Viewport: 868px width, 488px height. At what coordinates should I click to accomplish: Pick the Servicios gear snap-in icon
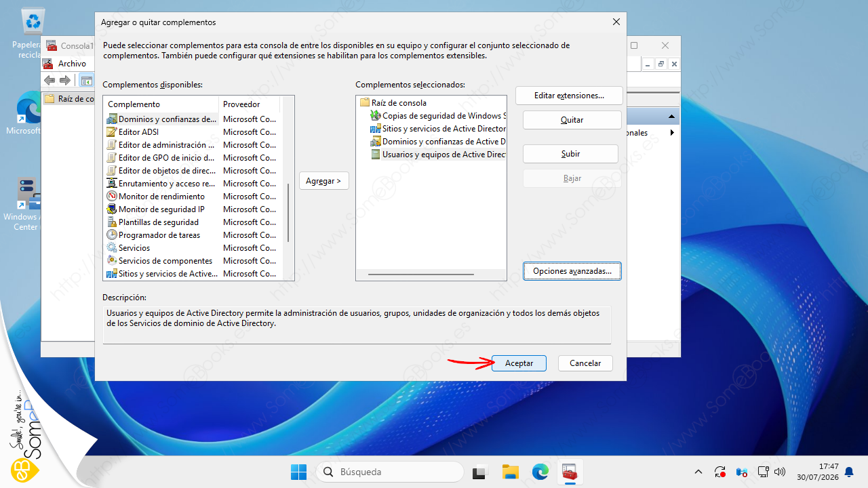pos(112,248)
